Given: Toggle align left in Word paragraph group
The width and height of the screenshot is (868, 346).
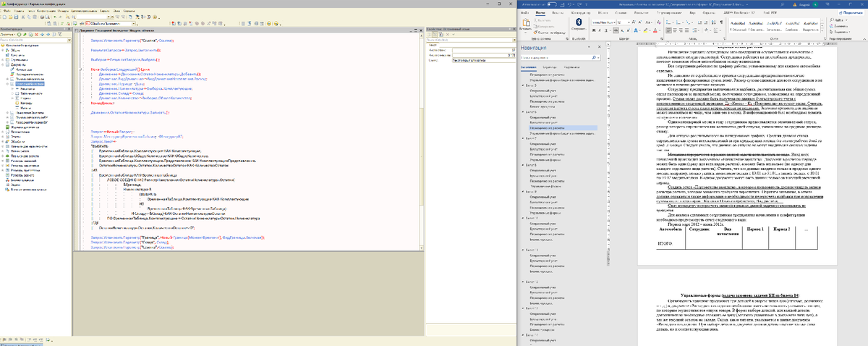Looking at the screenshot, I should click(x=668, y=30).
